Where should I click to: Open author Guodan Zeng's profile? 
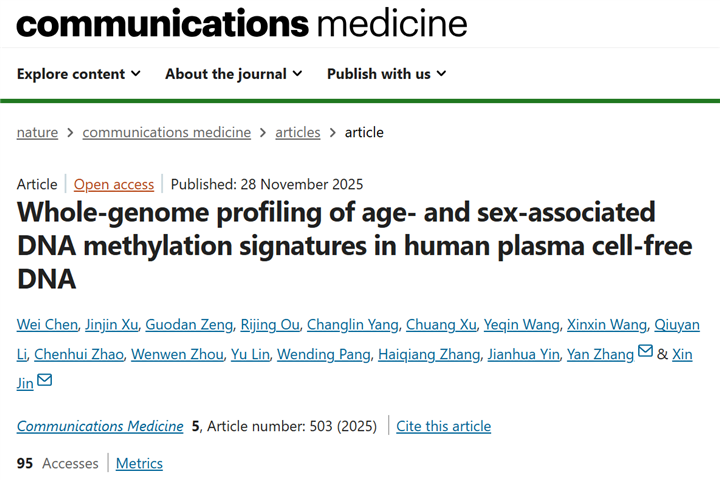coord(189,325)
